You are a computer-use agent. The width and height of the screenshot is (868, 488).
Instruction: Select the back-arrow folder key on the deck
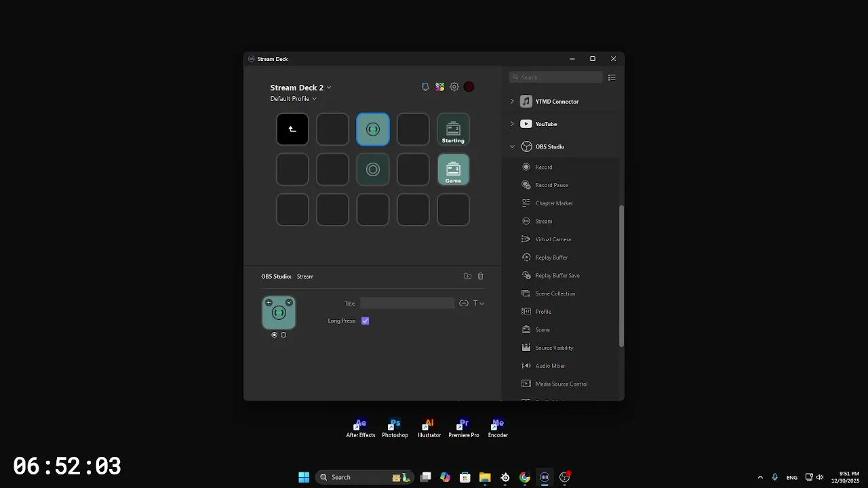tap(292, 129)
